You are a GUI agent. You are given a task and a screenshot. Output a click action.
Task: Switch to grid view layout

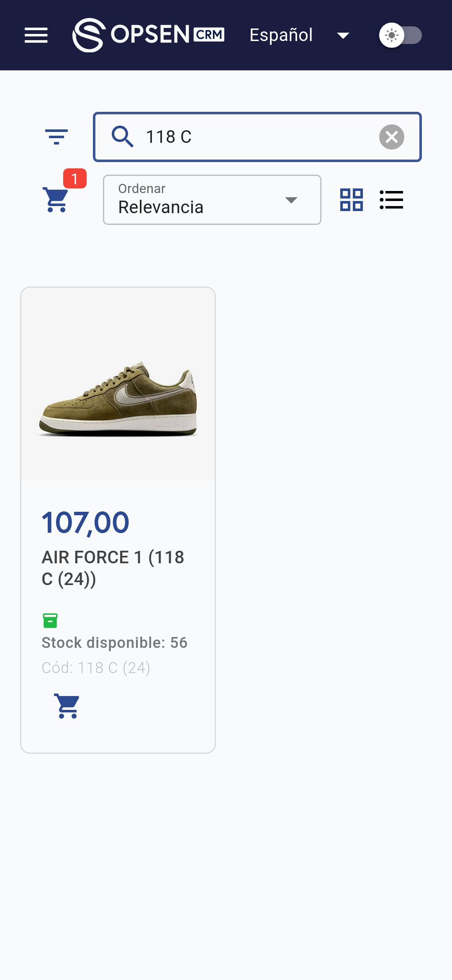point(352,200)
